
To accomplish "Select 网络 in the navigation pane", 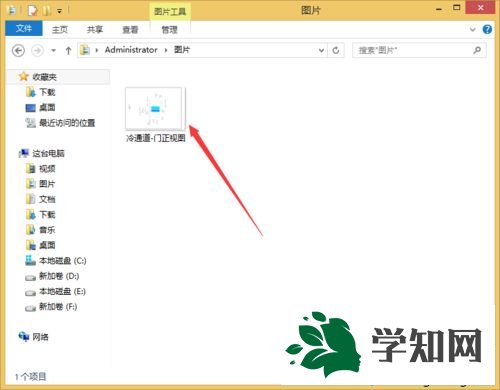I will pos(40,337).
